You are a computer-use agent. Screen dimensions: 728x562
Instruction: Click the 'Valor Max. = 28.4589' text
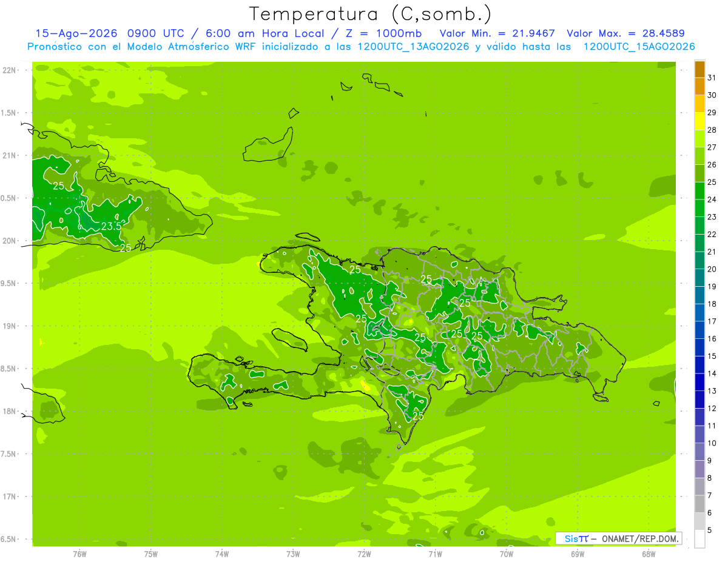coord(625,33)
